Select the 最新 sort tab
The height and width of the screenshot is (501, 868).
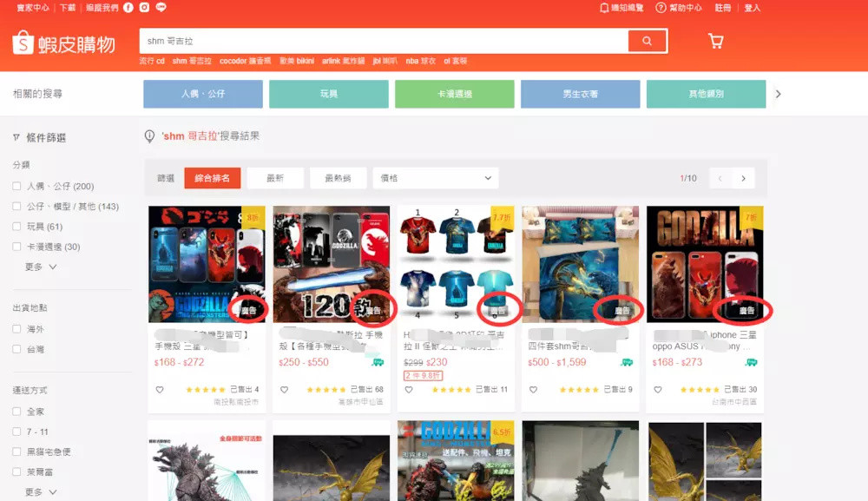(x=275, y=178)
